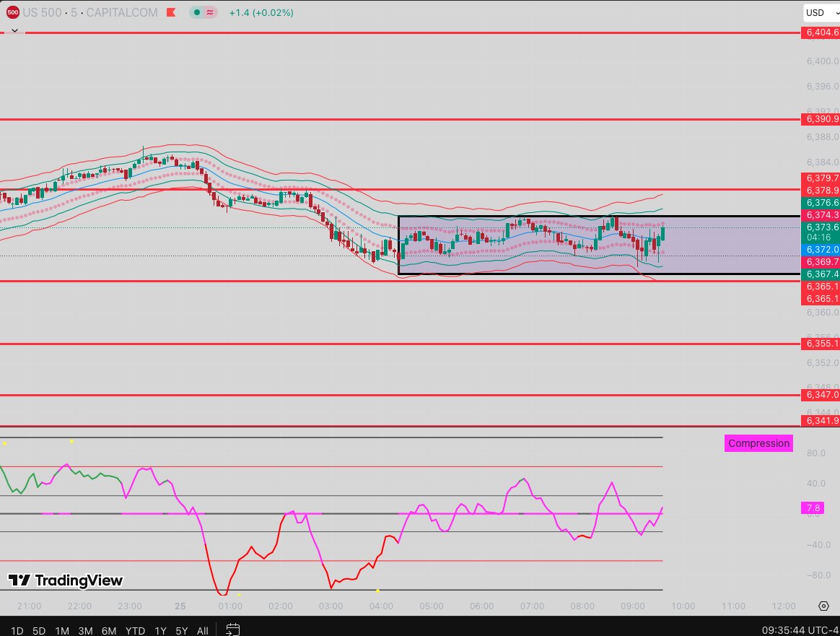This screenshot has height=636, width=840.
Task: Click the 6,355.1 price line label
Action: [x=821, y=344]
